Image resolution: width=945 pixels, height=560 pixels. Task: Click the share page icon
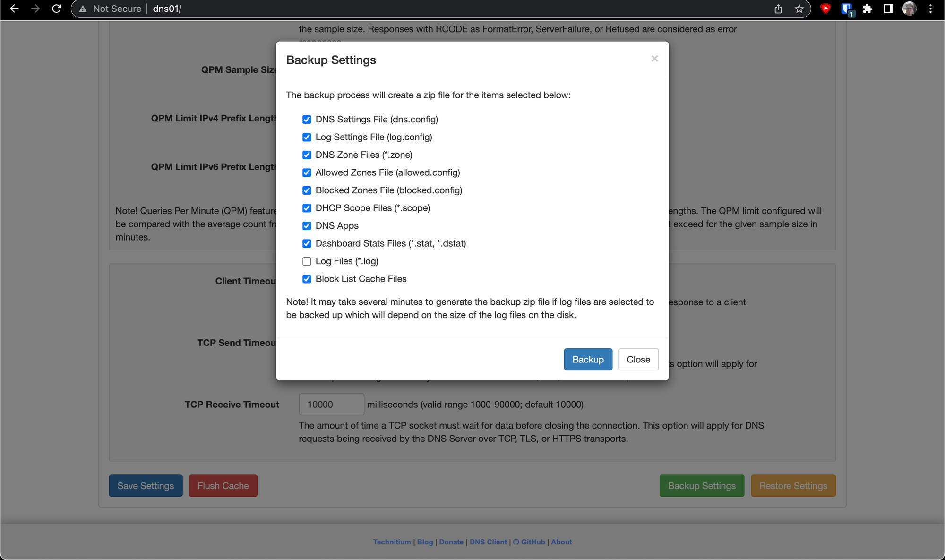coord(778,9)
